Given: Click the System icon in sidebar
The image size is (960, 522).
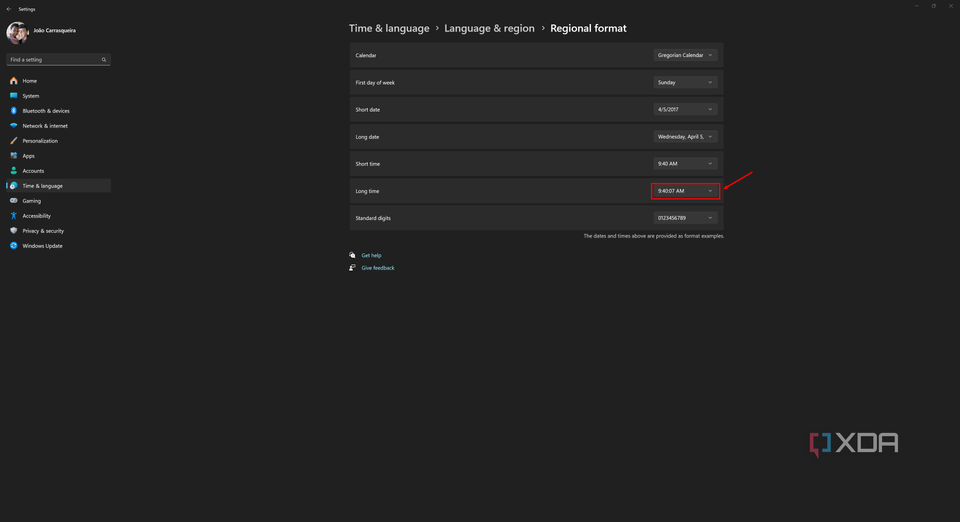Looking at the screenshot, I should [14, 96].
